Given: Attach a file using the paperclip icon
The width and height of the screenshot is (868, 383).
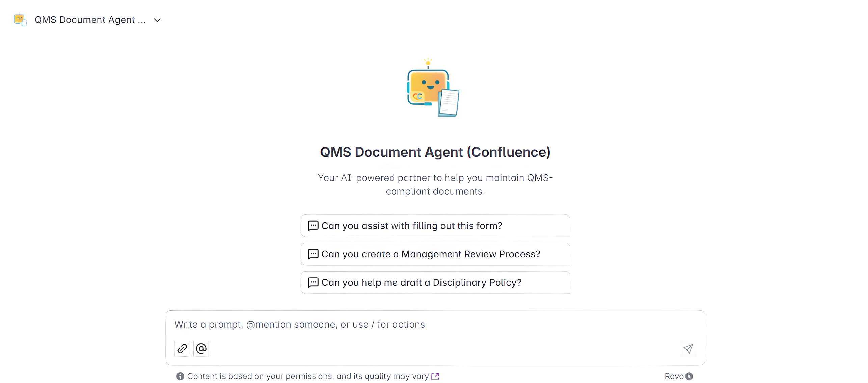Looking at the screenshot, I should 182,348.
